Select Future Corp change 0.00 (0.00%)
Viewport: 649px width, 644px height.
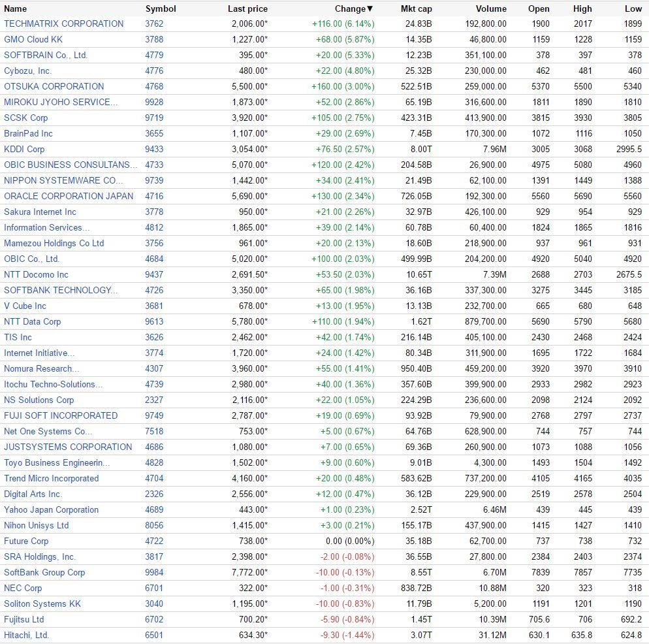[350, 541]
